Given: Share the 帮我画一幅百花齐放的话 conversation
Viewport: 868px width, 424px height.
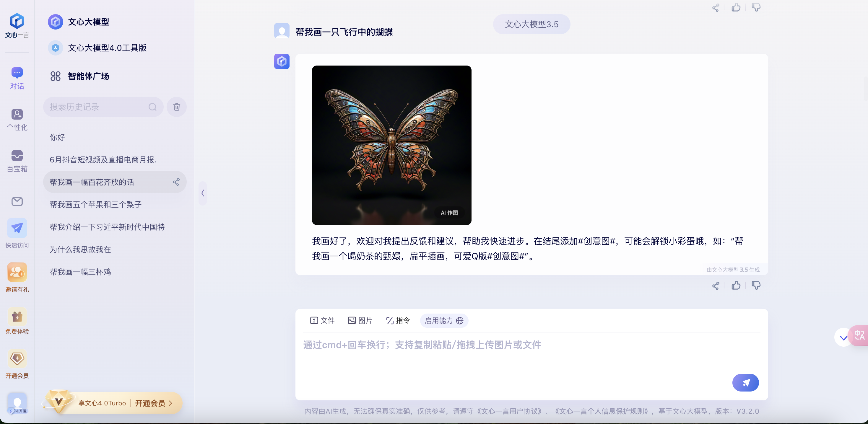Looking at the screenshot, I should [x=176, y=182].
